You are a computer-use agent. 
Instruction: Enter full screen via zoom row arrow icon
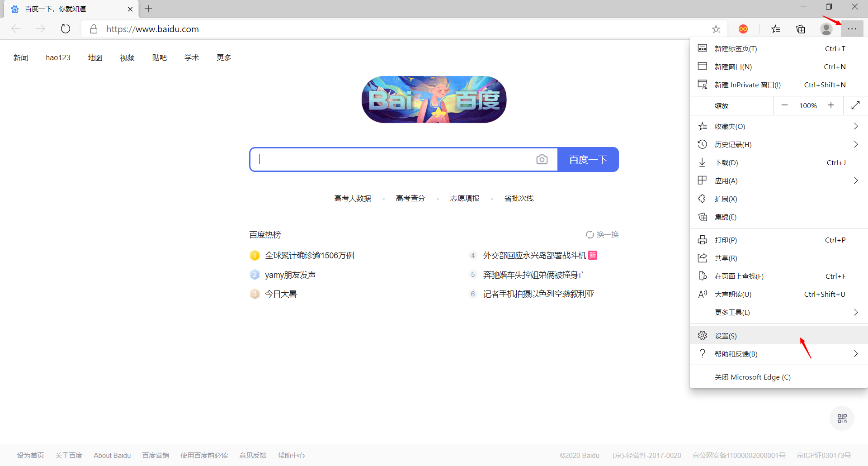[x=855, y=105]
